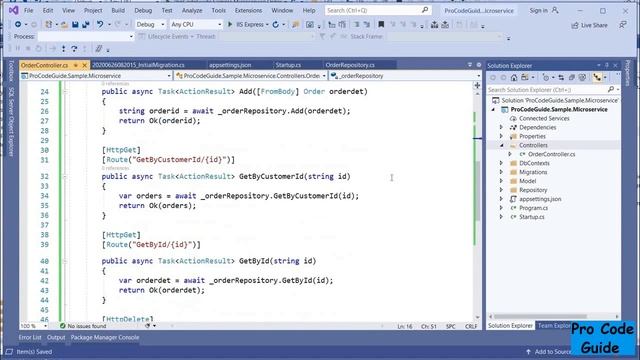Click the Step Into debug icon
The width and height of the screenshot is (640, 360).
coord(63,49)
